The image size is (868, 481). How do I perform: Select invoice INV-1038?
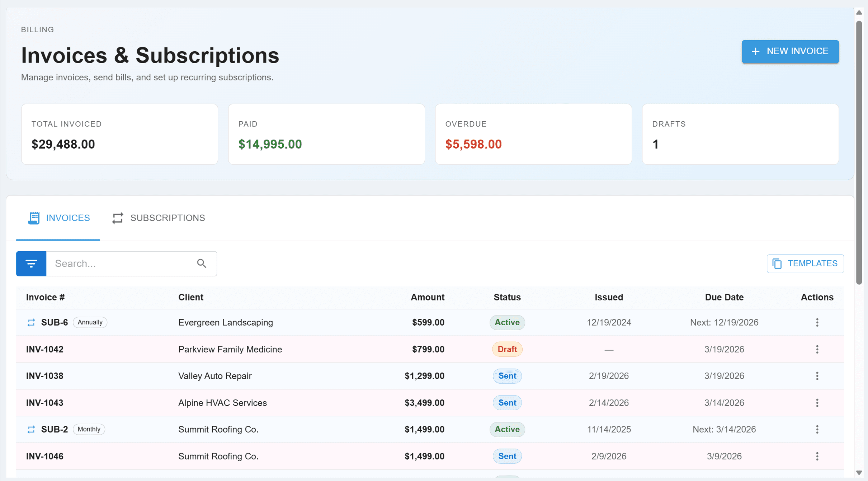coord(44,376)
